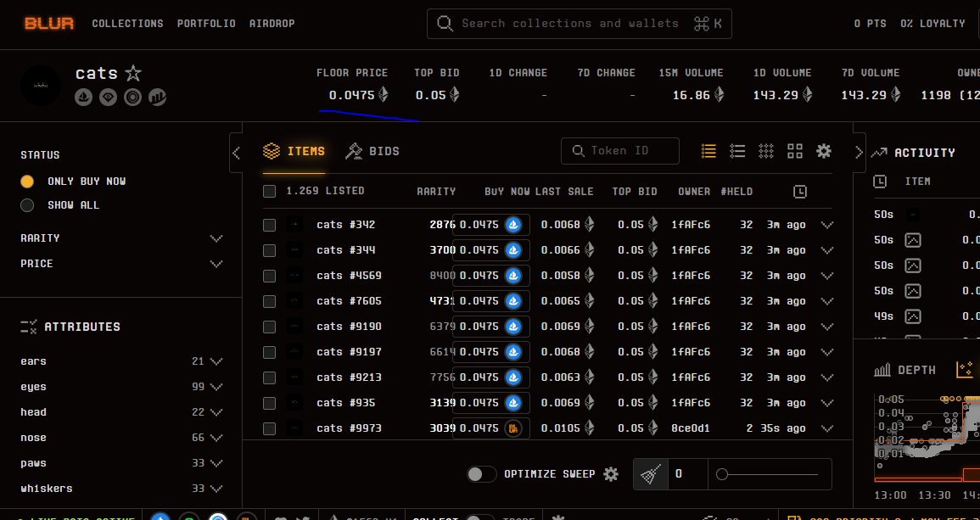Click the OpenSea buy icon for cats #7605
This screenshot has height=520, width=980.
pyautogui.click(x=513, y=301)
